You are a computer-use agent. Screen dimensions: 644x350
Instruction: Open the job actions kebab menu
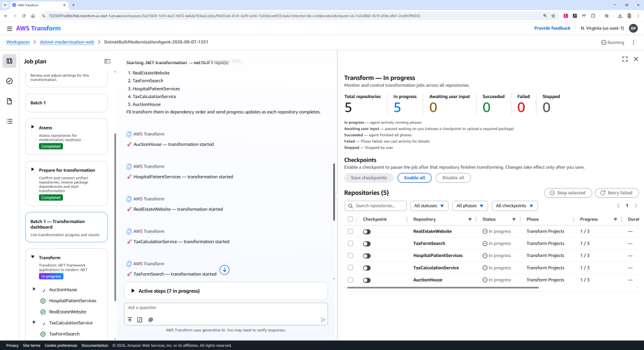tap(633, 42)
